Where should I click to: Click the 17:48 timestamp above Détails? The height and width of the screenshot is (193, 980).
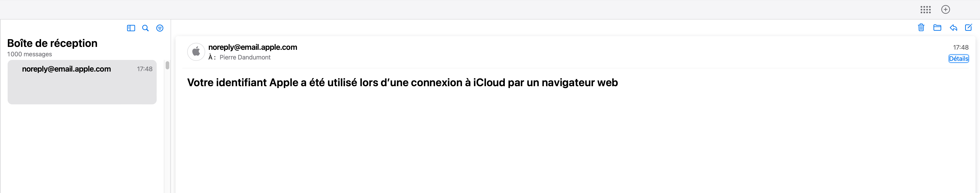point(961,47)
